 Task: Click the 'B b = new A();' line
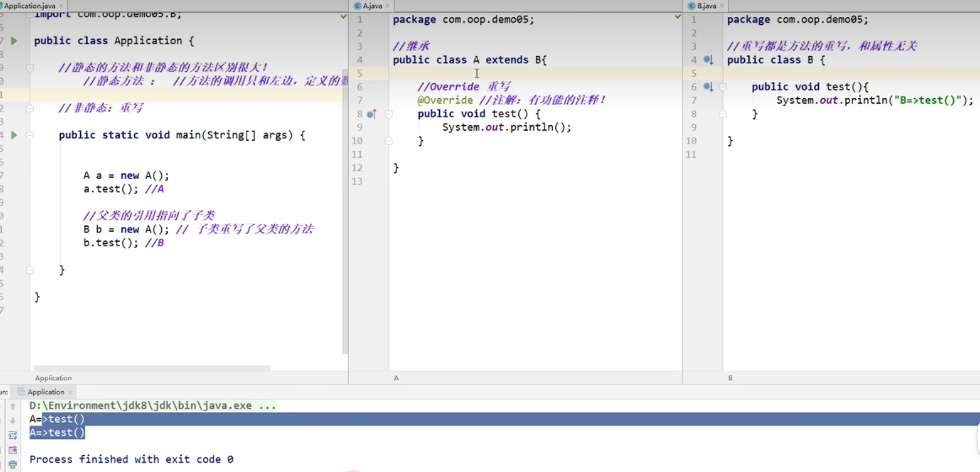point(126,229)
